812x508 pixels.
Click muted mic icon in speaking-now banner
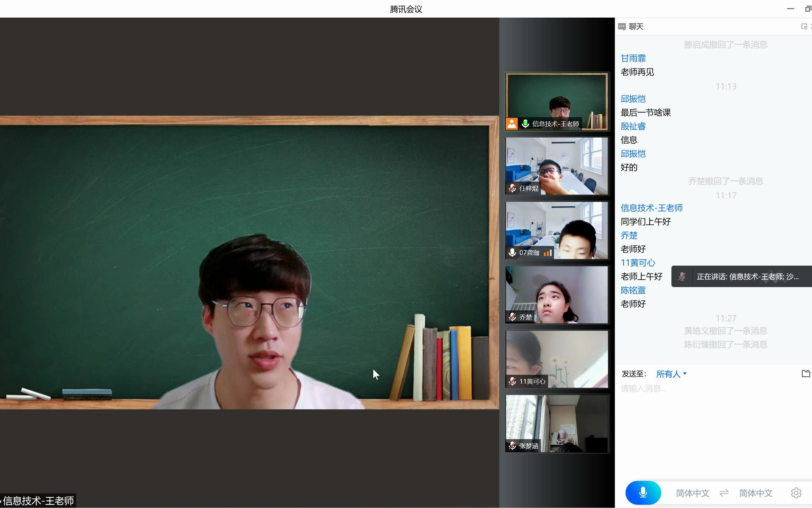[682, 277]
